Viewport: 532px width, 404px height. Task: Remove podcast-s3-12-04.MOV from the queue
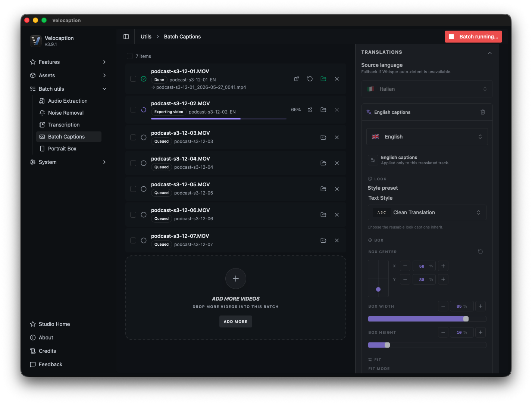tap(337, 163)
